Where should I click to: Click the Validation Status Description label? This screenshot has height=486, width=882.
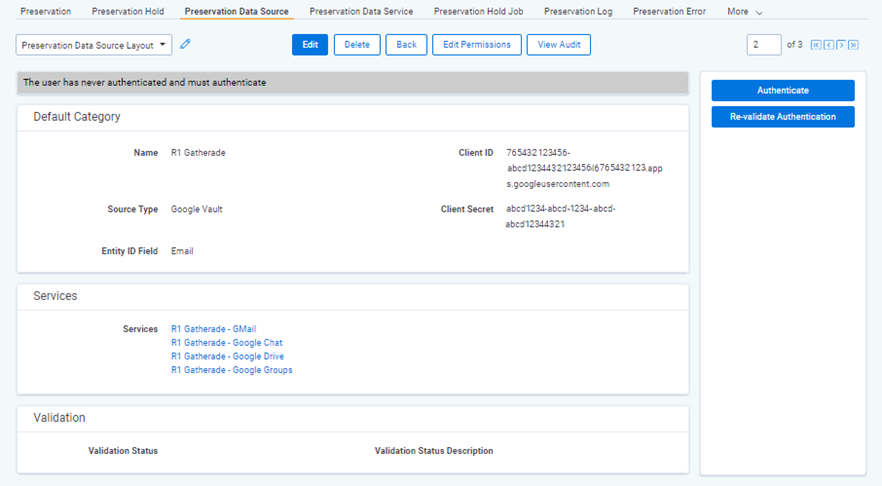[434, 451]
